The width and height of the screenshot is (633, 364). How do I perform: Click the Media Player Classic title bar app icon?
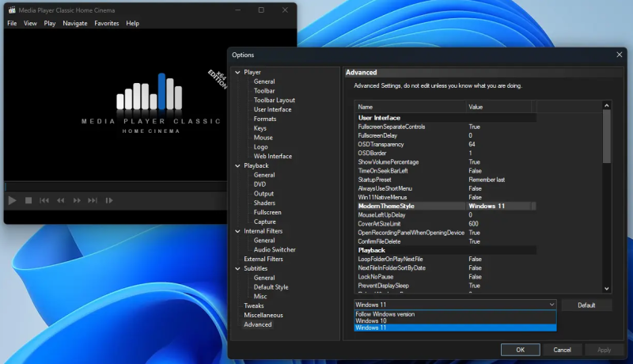coord(12,10)
